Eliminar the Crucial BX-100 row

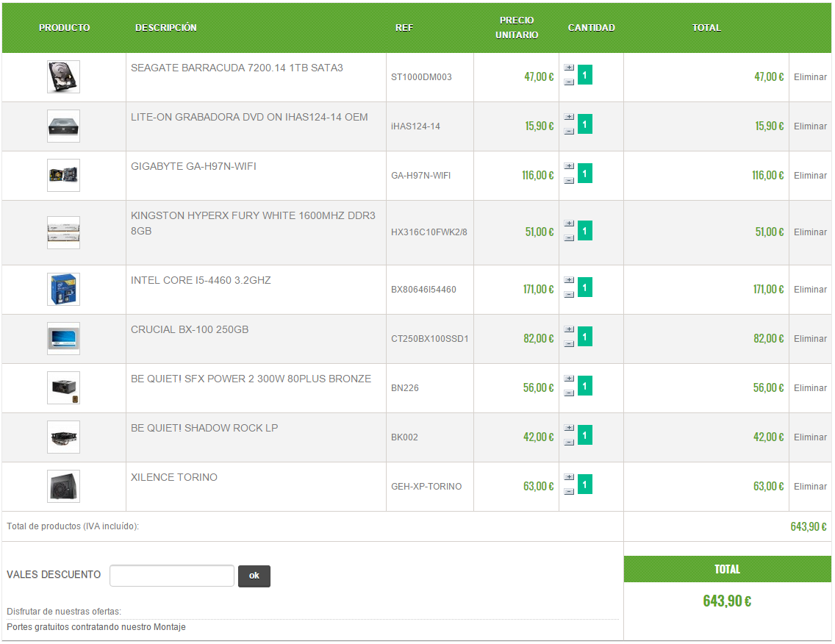(x=810, y=339)
